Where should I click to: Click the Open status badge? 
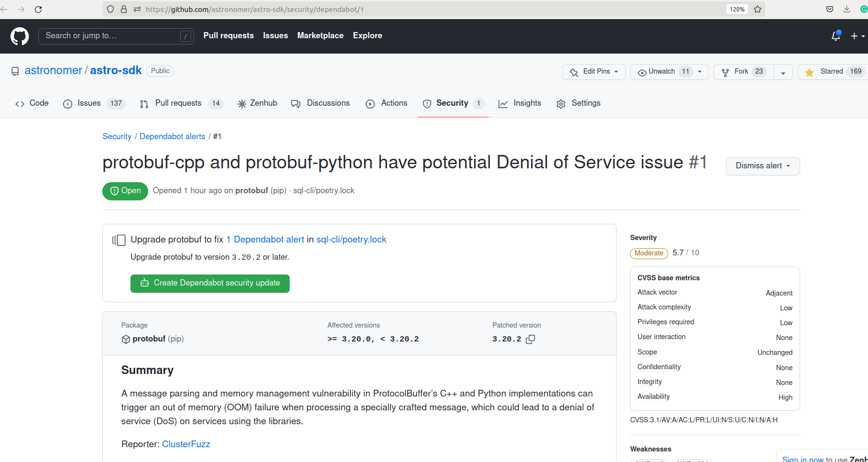125,191
